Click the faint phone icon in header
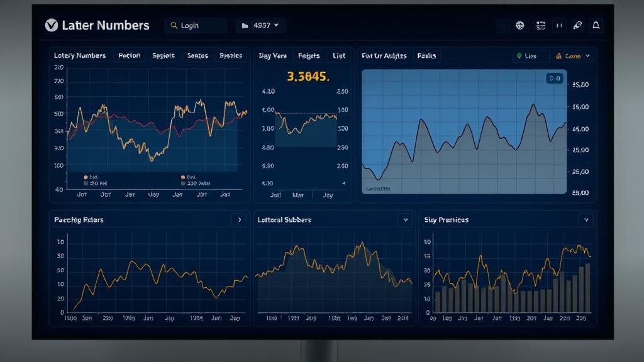Viewport: 644px width, 362px height. pyautogui.click(x=502, y=26)
